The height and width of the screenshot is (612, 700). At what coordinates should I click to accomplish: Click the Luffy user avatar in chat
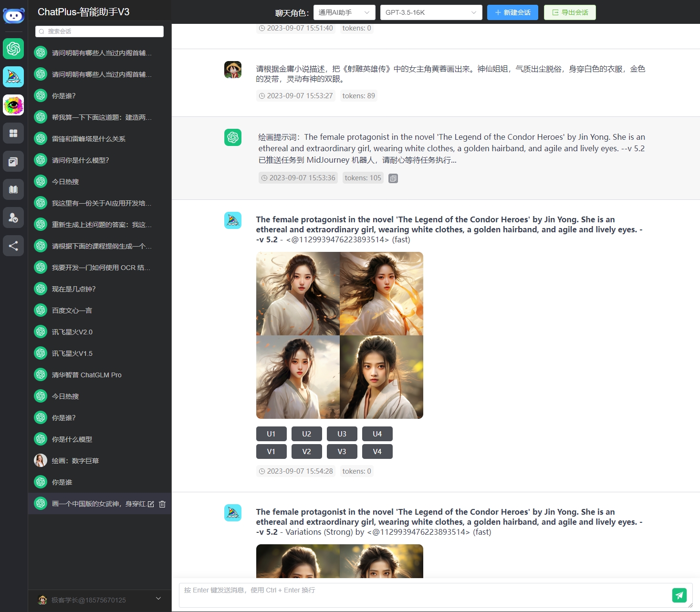tap(233, 70)
